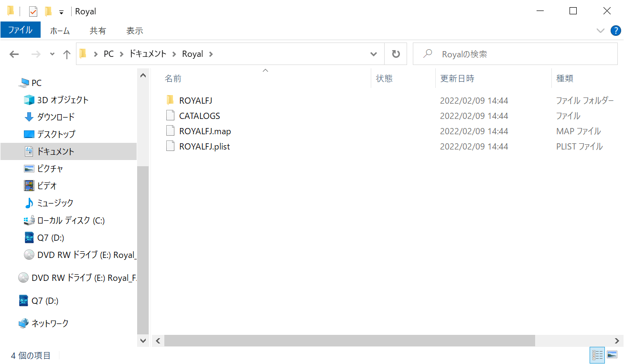Screen dimensions: 624x364
Task: Switch to the ホーム ribbon tab
Action: (60, 31)
